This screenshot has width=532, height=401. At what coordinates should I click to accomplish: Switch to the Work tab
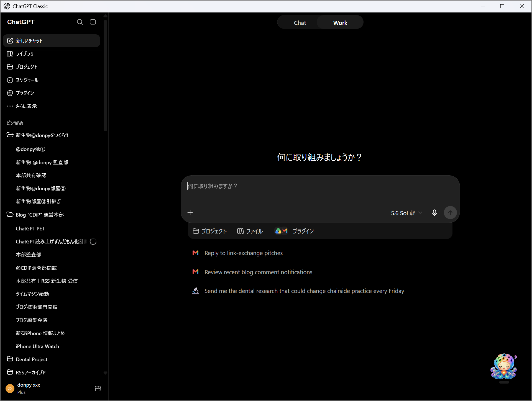click(x=340, y=23)
